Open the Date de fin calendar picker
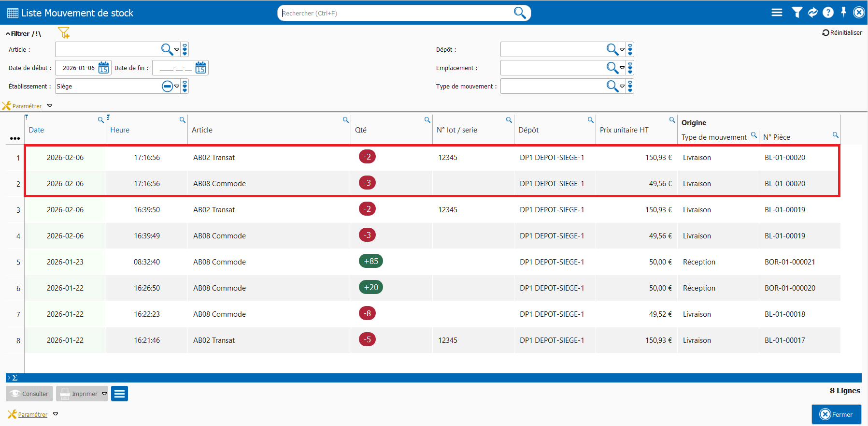 pyautogui.click(x=200, y=68)
